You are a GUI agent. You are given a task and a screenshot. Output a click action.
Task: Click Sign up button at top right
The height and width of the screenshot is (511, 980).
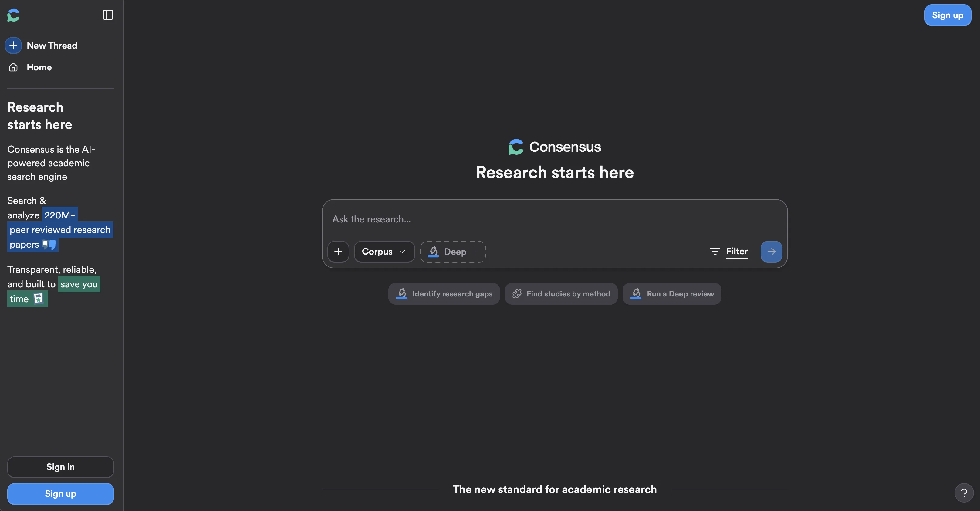[x=948, y=15]
